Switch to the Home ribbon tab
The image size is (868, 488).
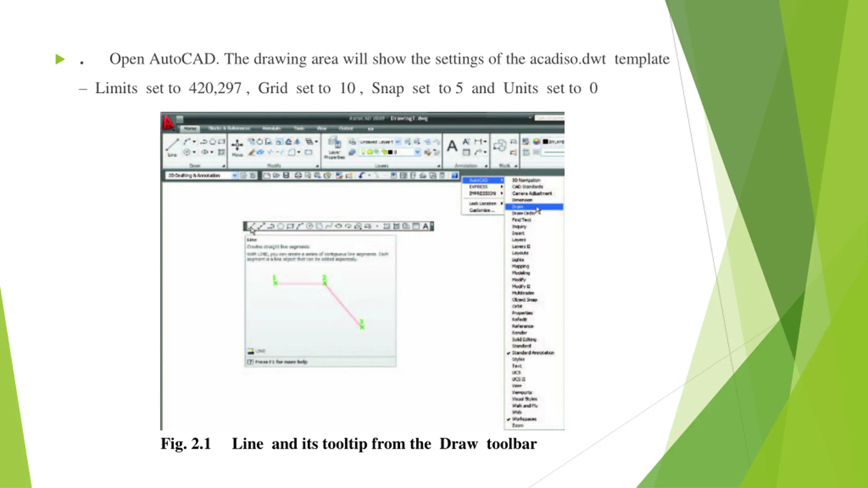click(x=190, y=128)
